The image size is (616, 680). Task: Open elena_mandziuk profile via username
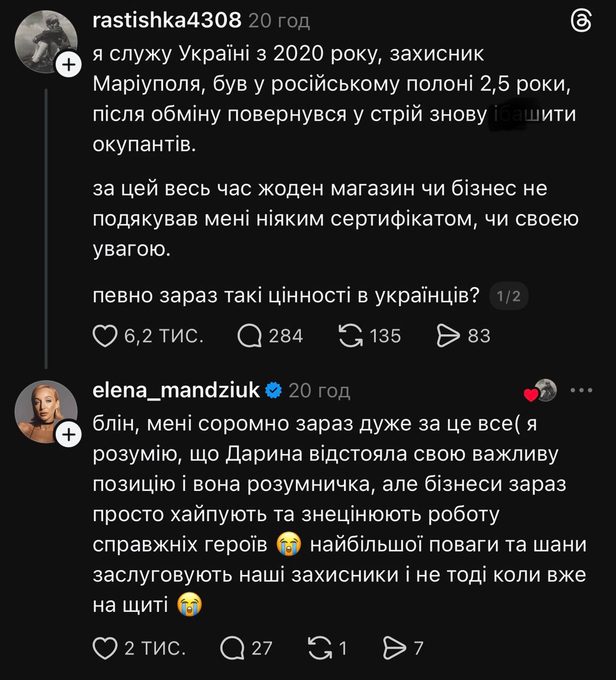point(176,390)
